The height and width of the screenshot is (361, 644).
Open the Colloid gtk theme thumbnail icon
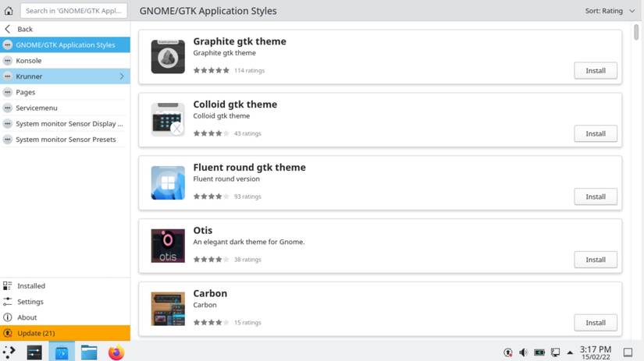coord(168,119)
